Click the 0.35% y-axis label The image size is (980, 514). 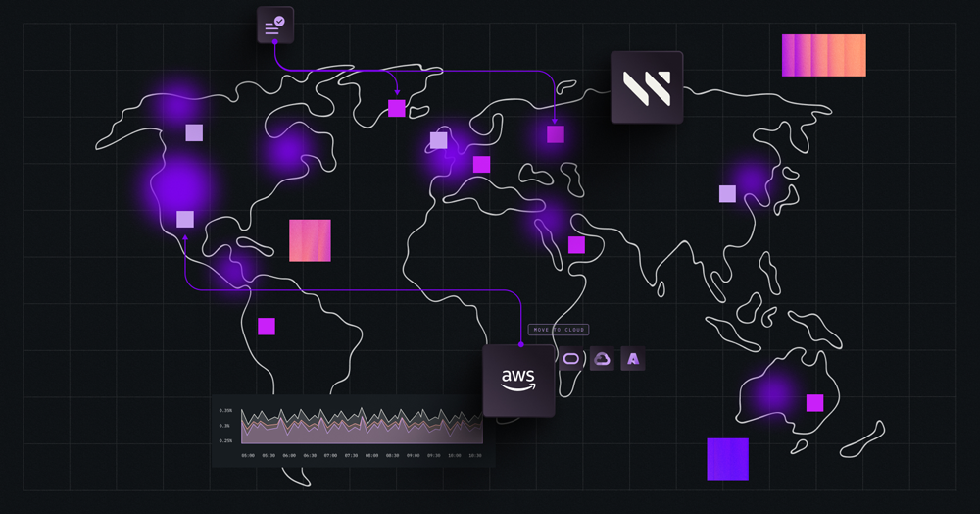point(225,411)
